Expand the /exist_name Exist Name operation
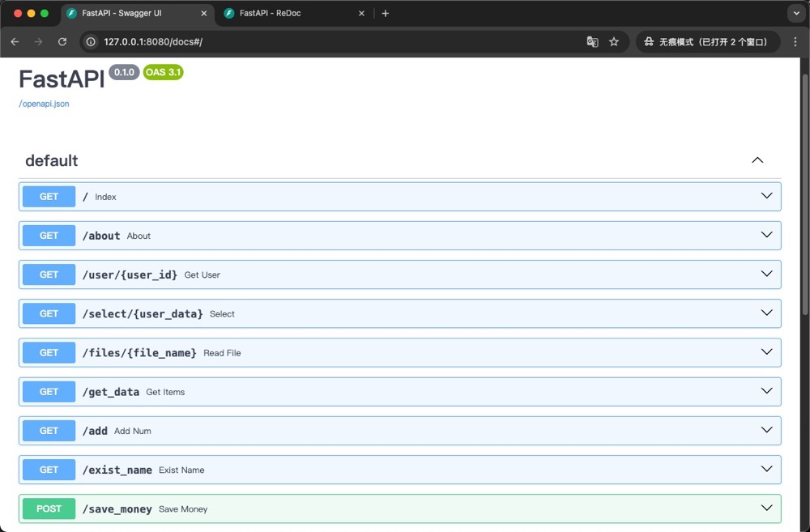The width and height of the screenshot is (810, 532). tap(766, 469)
